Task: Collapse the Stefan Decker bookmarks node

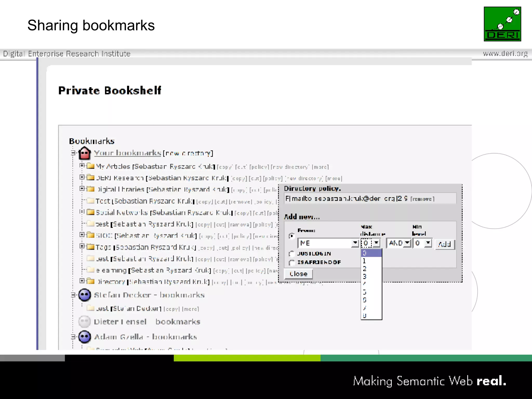Action: 74,295
